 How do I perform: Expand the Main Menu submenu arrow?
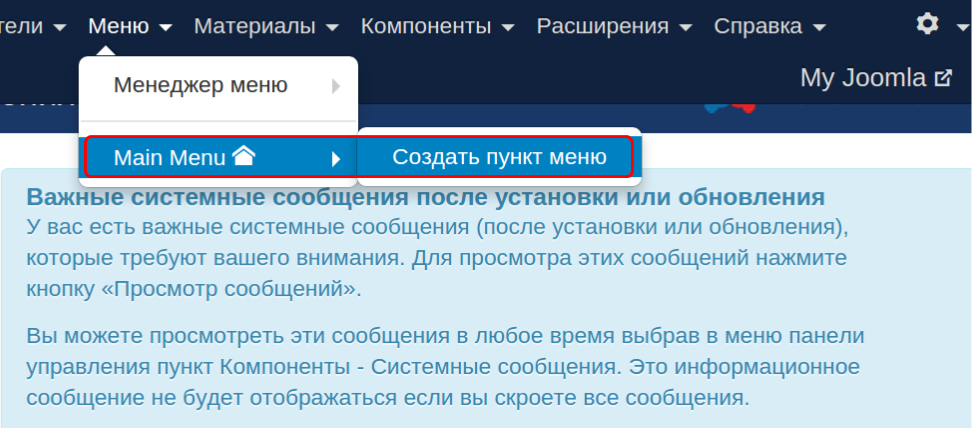(336, 158)
